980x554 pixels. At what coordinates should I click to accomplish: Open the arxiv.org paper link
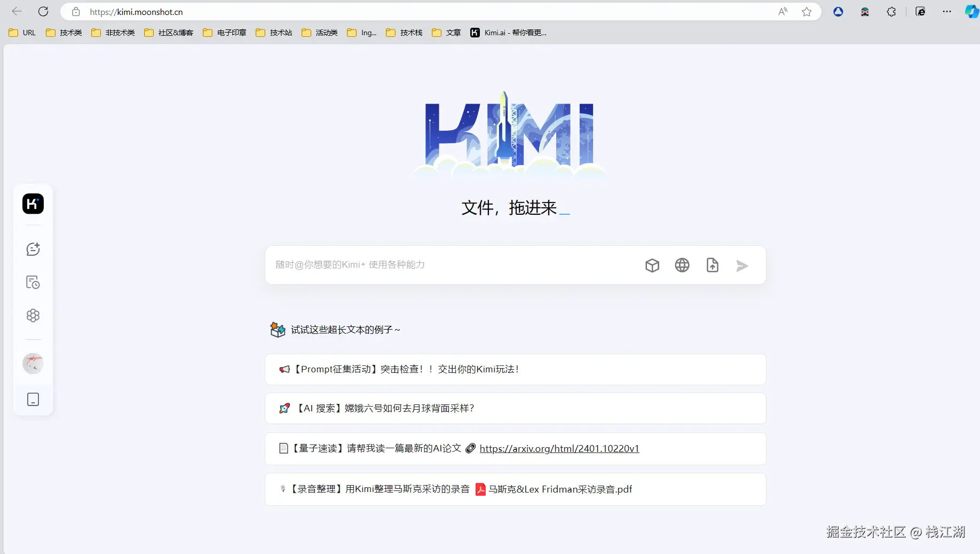click(x=559, y=449)
